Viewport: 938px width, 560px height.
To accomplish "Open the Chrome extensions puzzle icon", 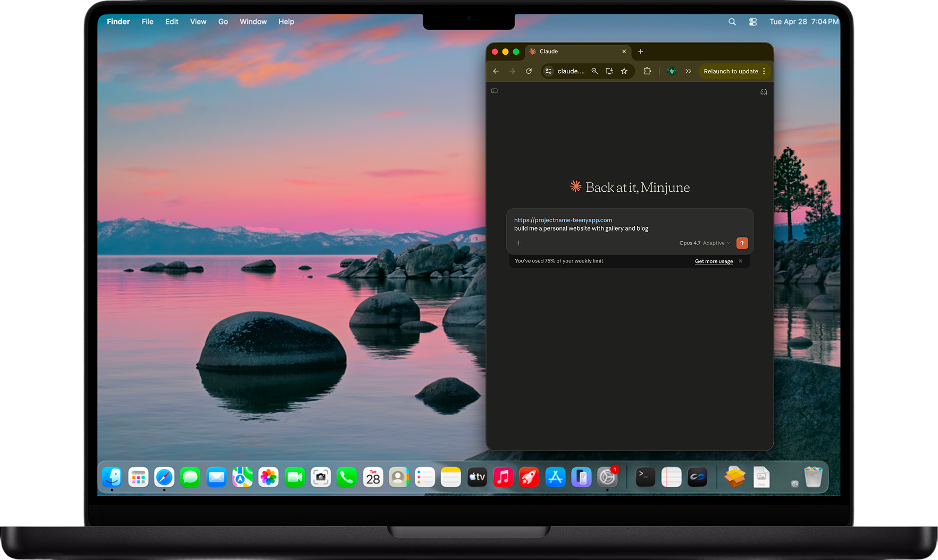I will [647, 71].
